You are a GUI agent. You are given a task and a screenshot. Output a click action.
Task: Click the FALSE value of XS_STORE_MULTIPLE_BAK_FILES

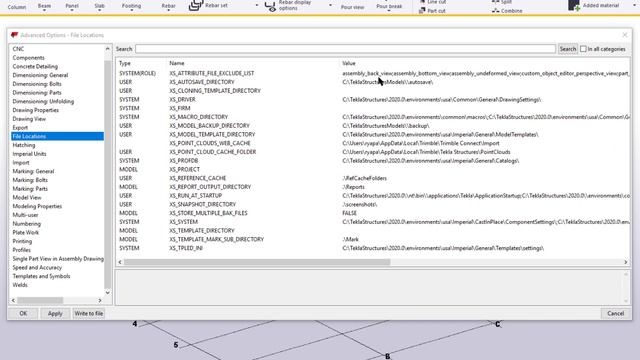[349, 213]
